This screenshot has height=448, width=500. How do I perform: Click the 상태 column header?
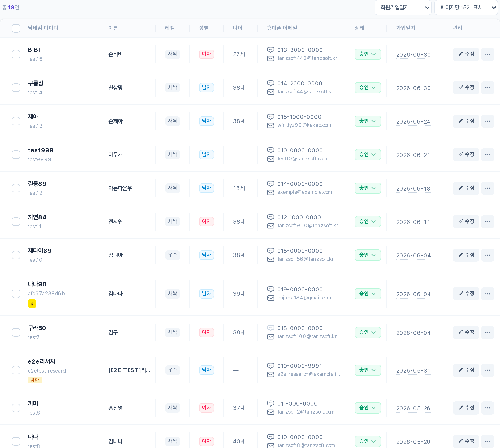359,28
